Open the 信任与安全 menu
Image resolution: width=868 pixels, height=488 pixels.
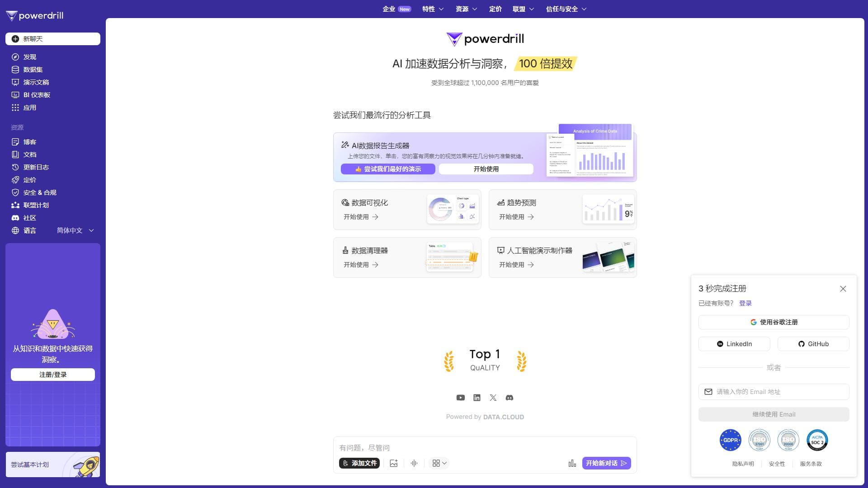coord(565,9)
